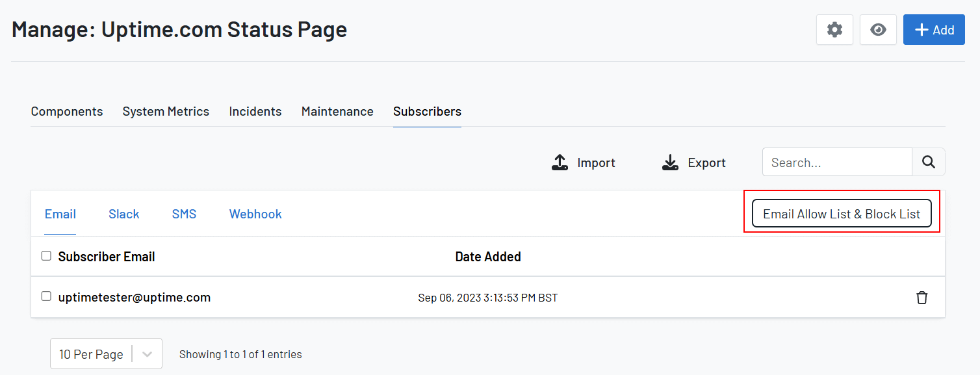Preview status page with eye icon
The image size is (980, 375).
(x=878, y=30)
